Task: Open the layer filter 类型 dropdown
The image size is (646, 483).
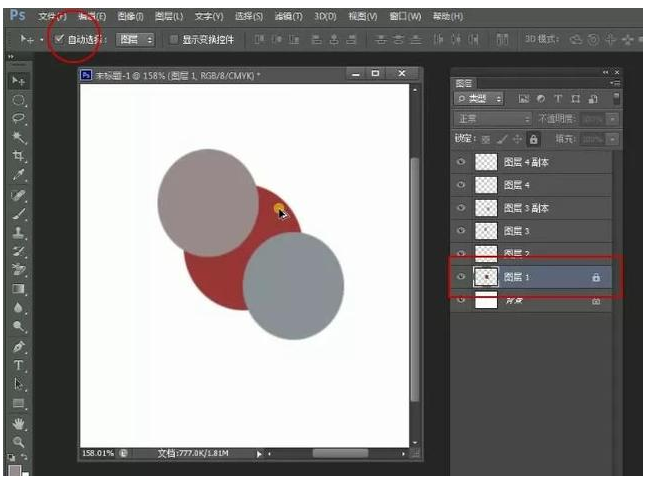Action: (479, 99)
